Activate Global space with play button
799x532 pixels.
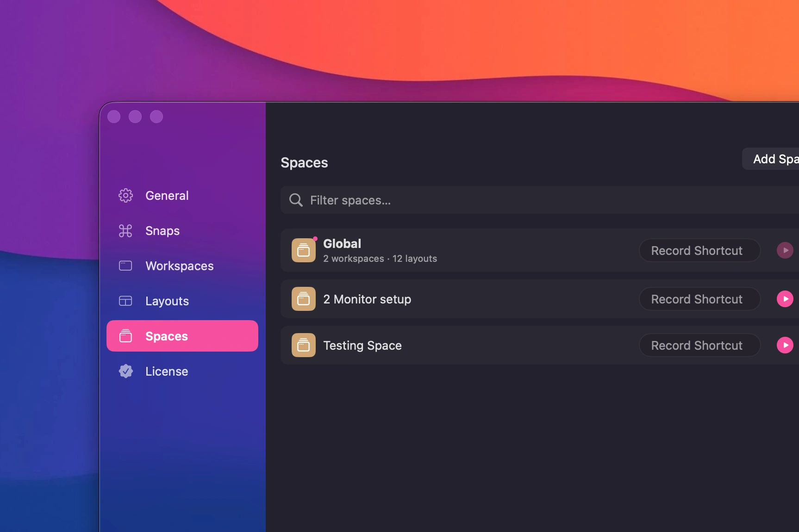pos(785,250)
